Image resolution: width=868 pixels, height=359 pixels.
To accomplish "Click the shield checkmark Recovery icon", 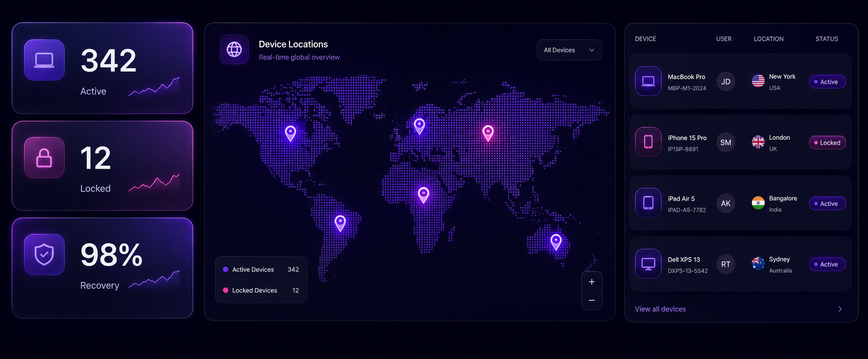I will pyautogui.click(x=44, y=254).
